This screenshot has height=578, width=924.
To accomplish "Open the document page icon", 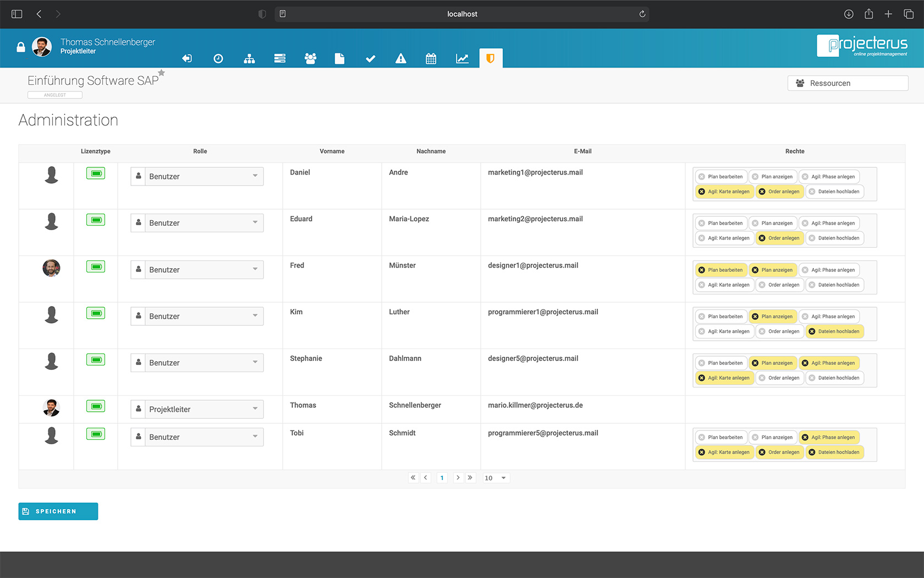I will [339, 58].
